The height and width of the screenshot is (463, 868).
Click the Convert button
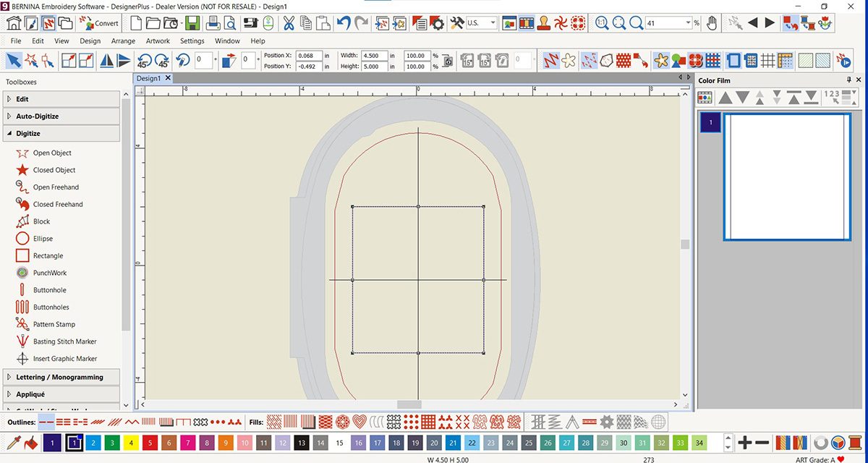click(x=99, y=23)
